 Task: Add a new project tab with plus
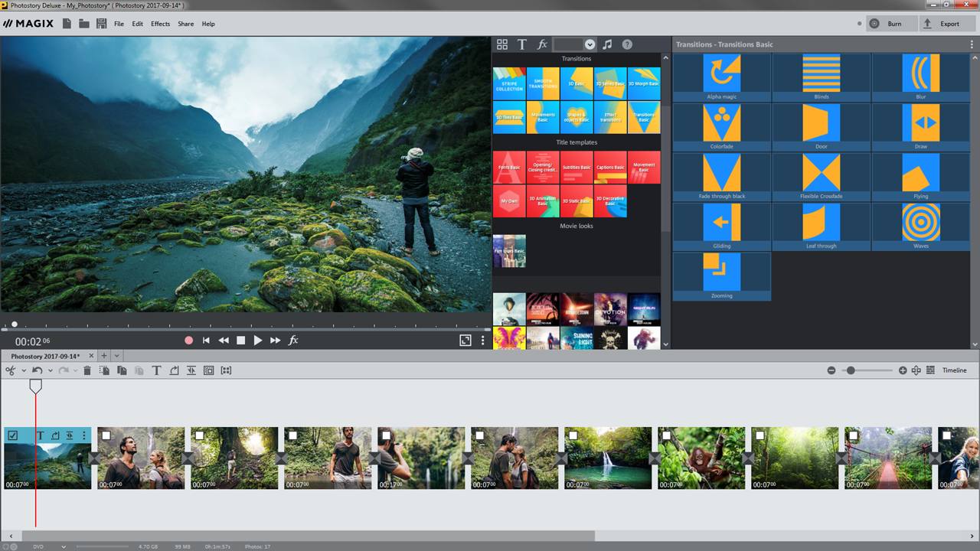104,356
